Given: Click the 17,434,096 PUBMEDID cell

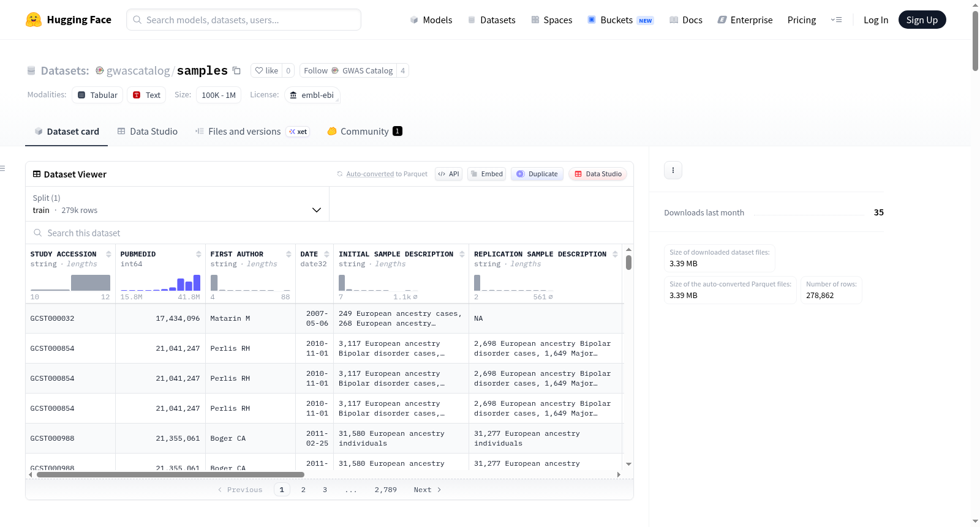Looking at the screenshot, I should (x=160, y=318).
